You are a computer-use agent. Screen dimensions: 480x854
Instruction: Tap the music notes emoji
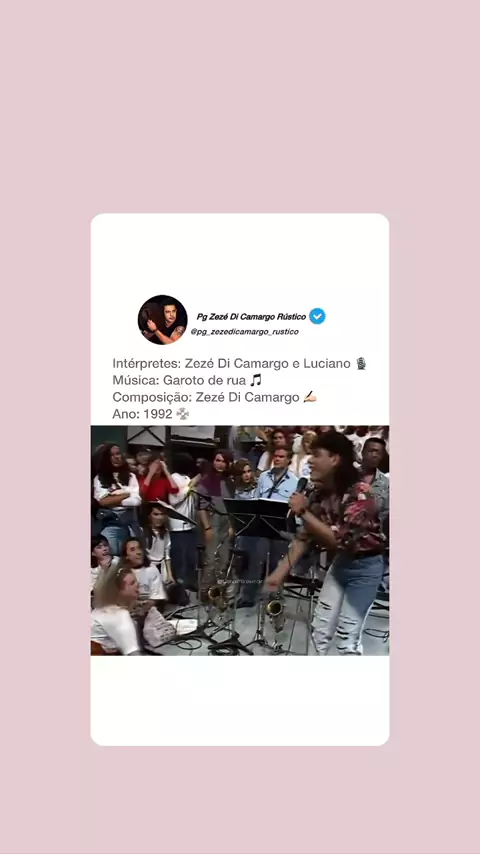(x=256, y=380)
